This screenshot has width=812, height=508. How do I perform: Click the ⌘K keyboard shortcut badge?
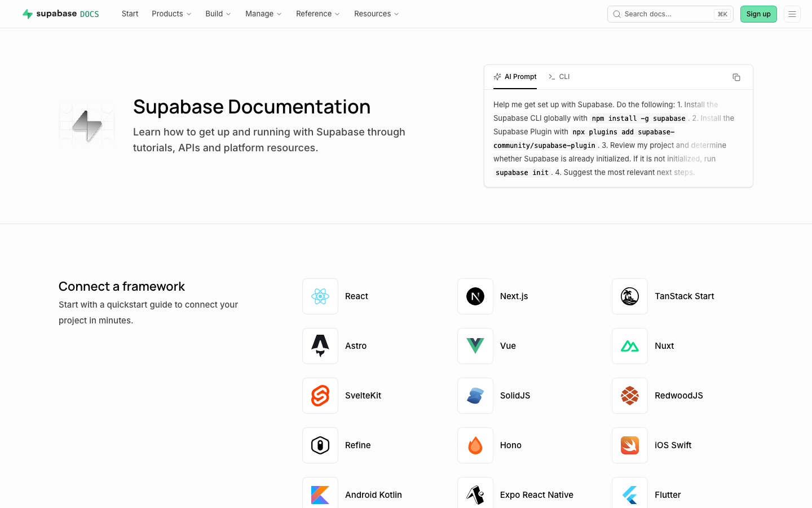[x=722, y=14]
